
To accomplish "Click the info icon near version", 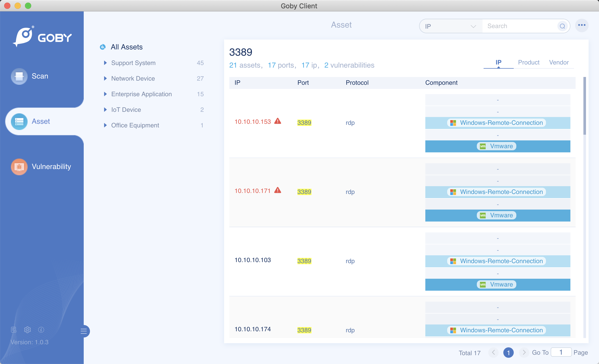I will pyautogui.click(x=41, y=330).
